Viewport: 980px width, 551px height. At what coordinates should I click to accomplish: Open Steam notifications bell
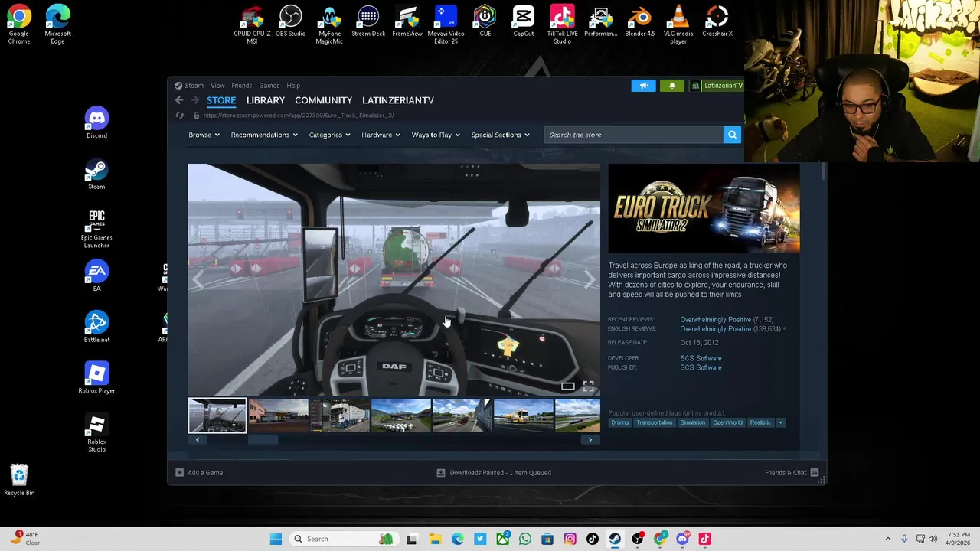tap(672, 86)
